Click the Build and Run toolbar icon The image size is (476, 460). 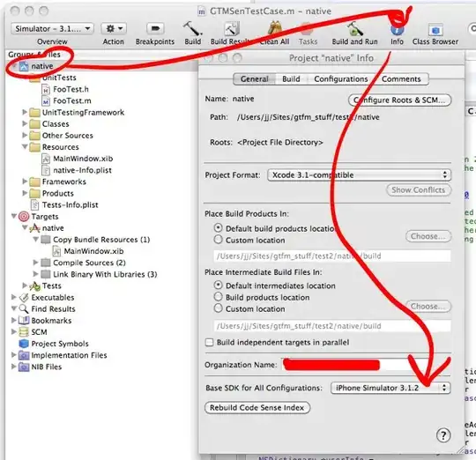(355, 29)
